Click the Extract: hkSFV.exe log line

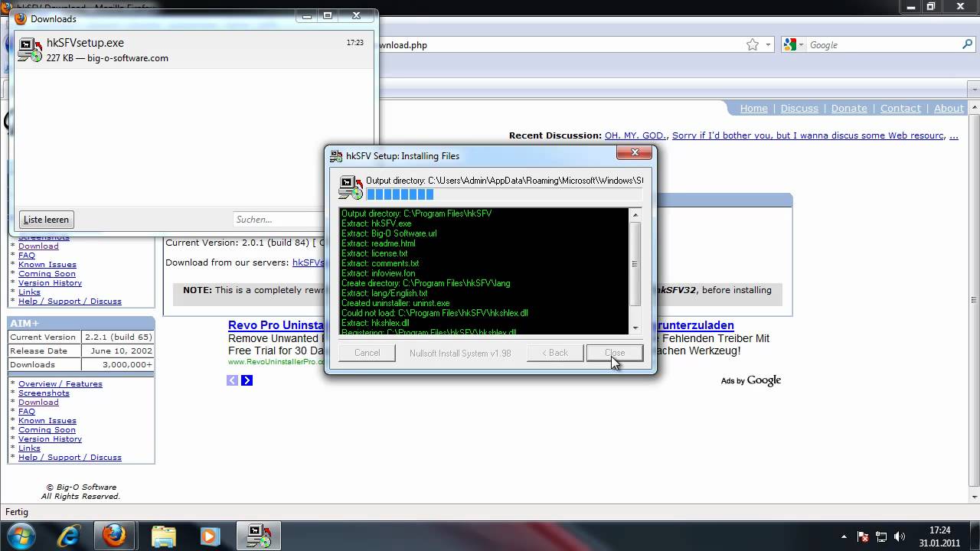[377, 223]
